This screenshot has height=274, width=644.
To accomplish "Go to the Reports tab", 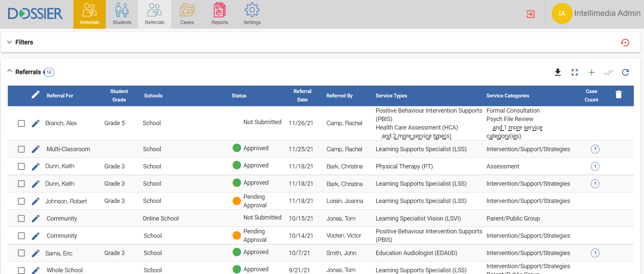I will pyautogui.click(x=219, y=14).
